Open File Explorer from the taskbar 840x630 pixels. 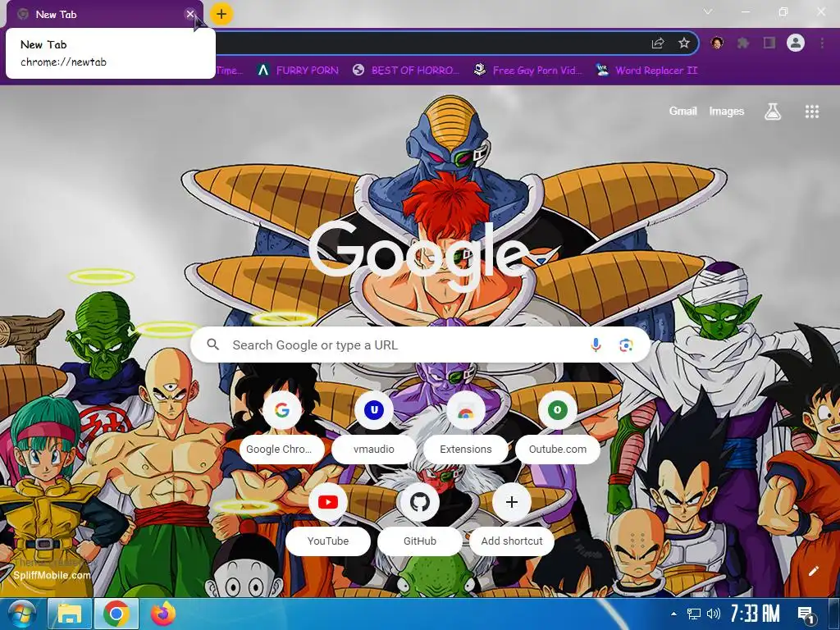[70, 614]
